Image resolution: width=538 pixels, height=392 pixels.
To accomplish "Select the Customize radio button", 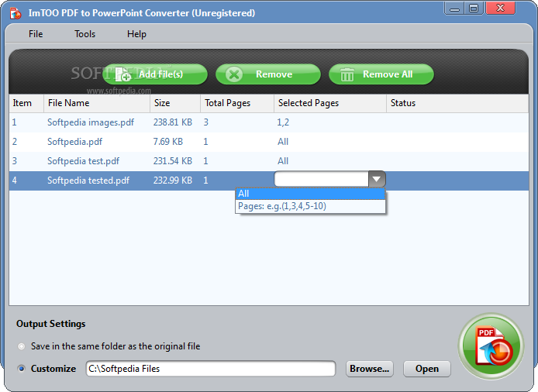I will point(21,369).
